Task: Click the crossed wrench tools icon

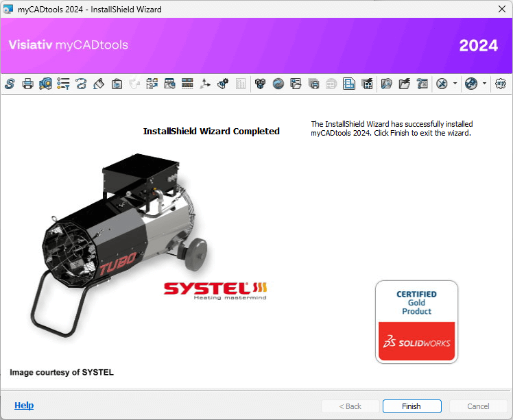Action: point(442,84)
